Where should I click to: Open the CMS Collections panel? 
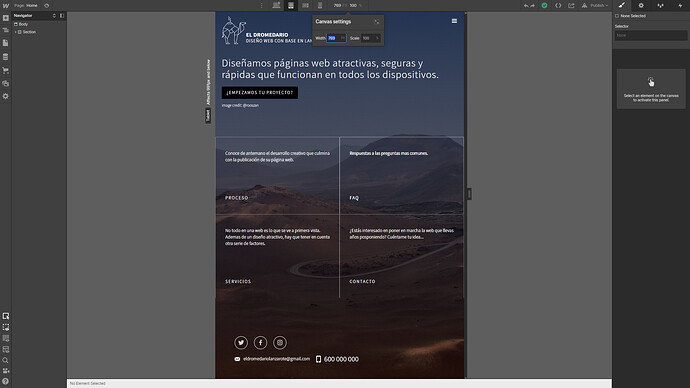click(x=6, y=57)
